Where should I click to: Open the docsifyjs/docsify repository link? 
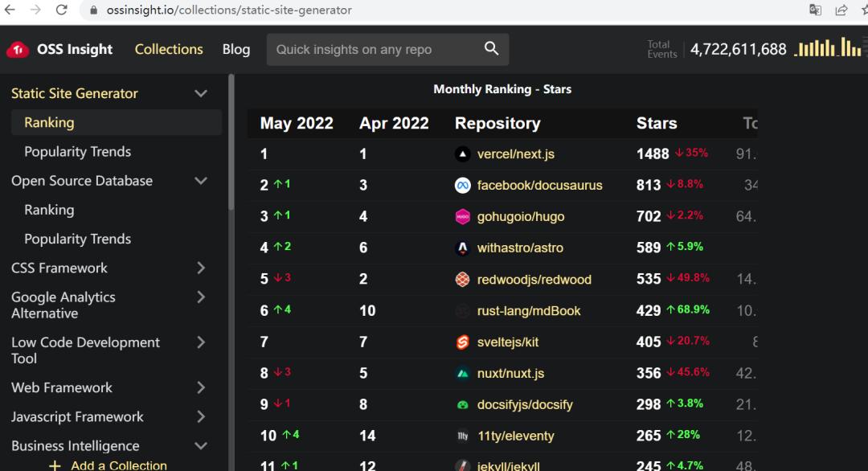point(525,405)
